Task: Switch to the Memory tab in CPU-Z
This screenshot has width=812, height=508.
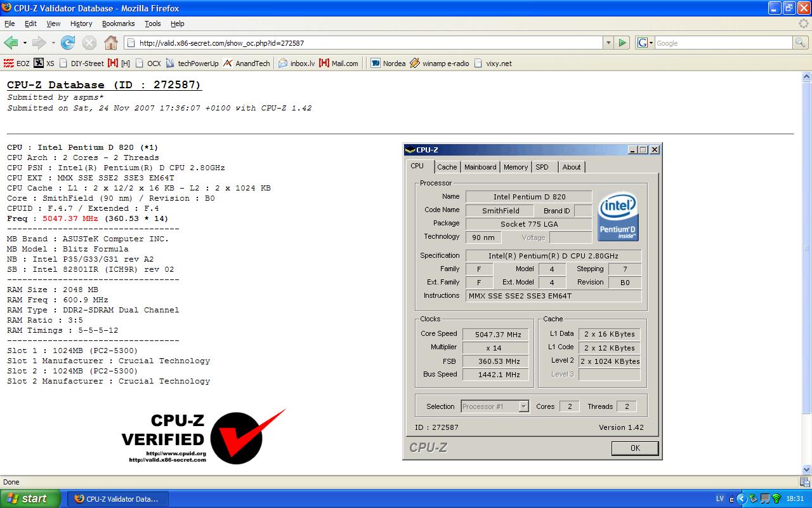Action: click(x=516, y=167)
